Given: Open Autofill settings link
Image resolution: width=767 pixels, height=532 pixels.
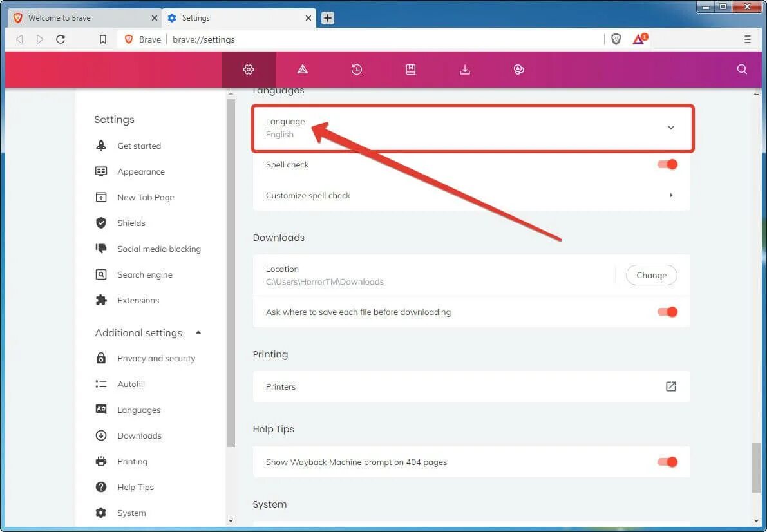Looking at the screenshot, I should (131, 385).
